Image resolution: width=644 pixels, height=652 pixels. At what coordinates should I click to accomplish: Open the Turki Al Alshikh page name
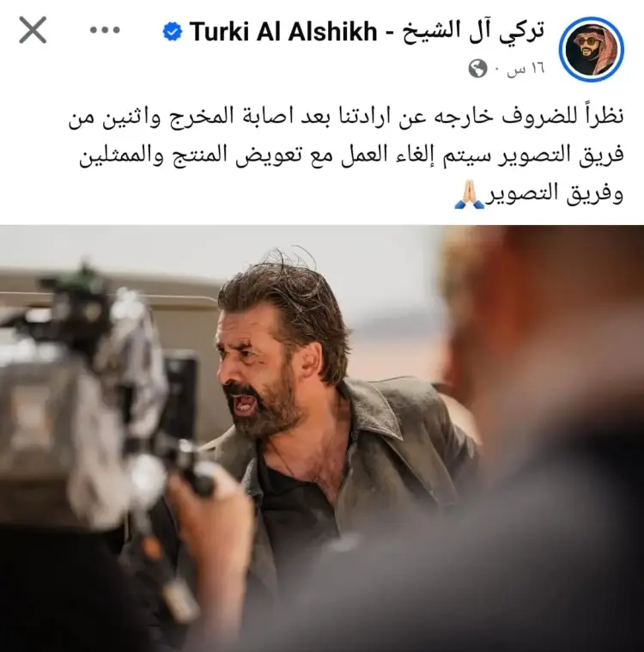click(x=283, y=32)
